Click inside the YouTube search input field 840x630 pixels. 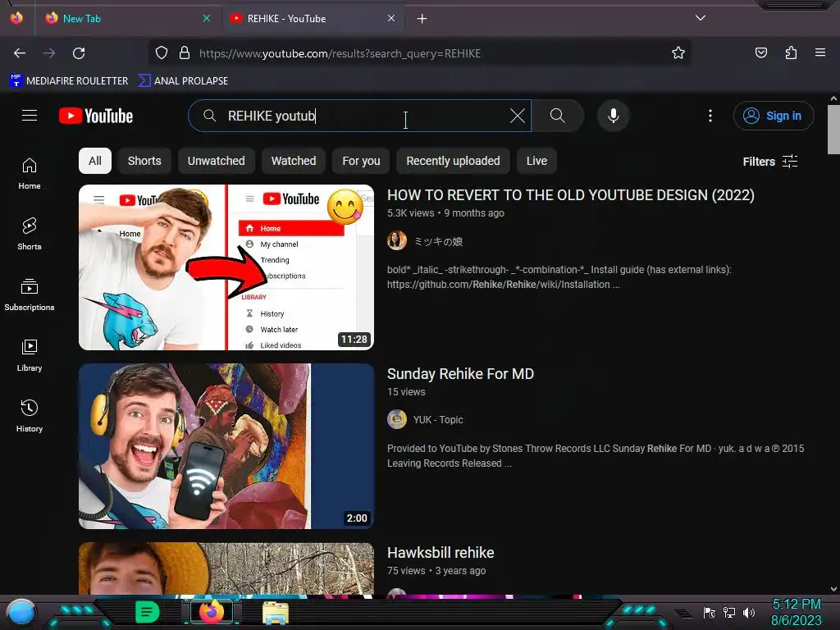click(360, 116)
